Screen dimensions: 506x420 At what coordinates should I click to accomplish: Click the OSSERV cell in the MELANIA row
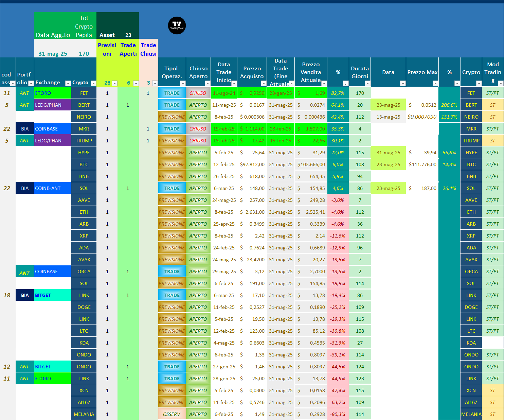pyautogui.click(x=172, y=414)
